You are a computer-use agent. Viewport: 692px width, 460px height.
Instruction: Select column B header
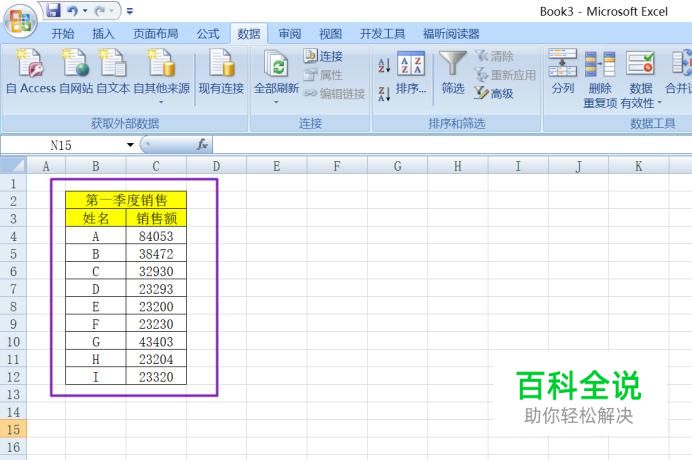click(96, 166)
